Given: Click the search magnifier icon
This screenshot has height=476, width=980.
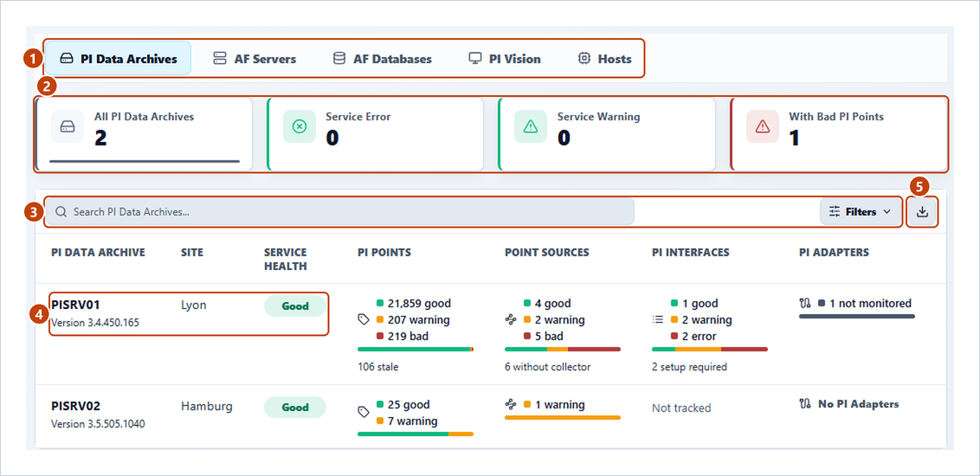Looking at the screenshot, I should coord(61,212).
